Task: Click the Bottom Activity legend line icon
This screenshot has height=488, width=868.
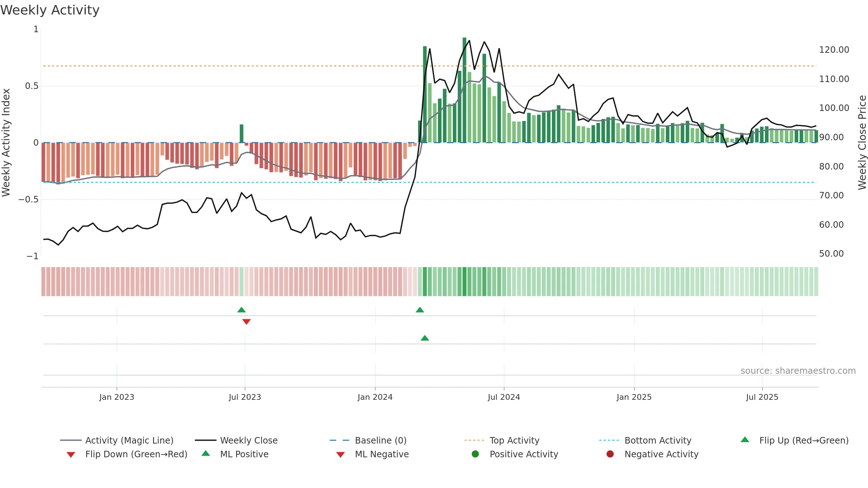Action: pyautogui.click(x=609, y=440)
